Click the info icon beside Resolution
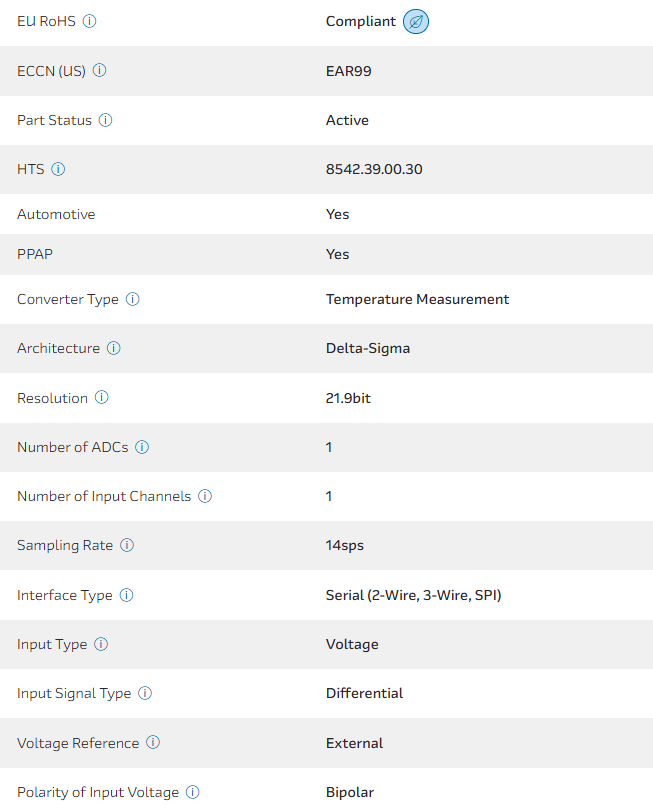 pyautogui.click(x=102, y=398)
